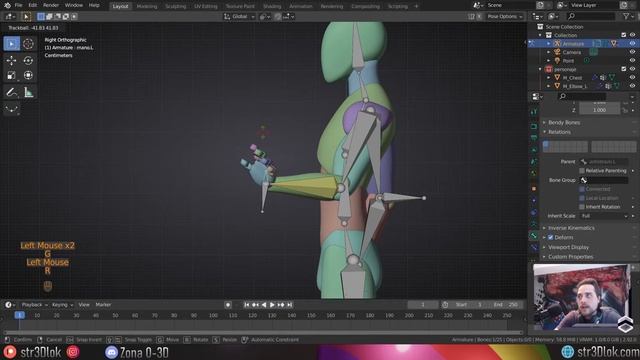Click the Parent bone field
Viewport: 640px width, 360px height.
pos(604,162)
